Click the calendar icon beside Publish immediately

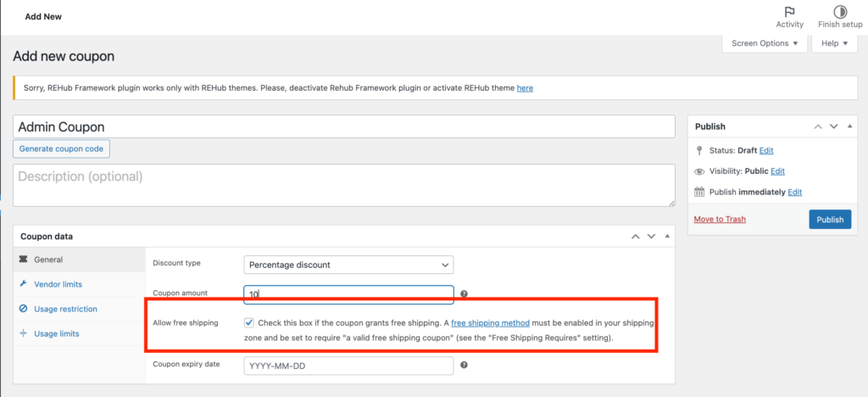[699, 192]
